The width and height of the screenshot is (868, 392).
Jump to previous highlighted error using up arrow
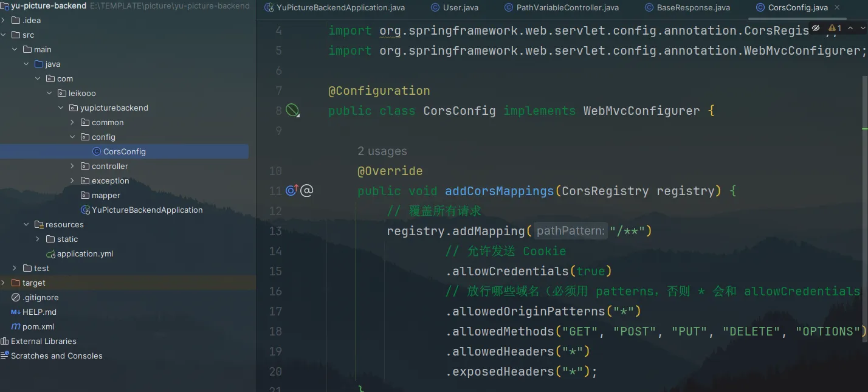[x=851, y=28]
